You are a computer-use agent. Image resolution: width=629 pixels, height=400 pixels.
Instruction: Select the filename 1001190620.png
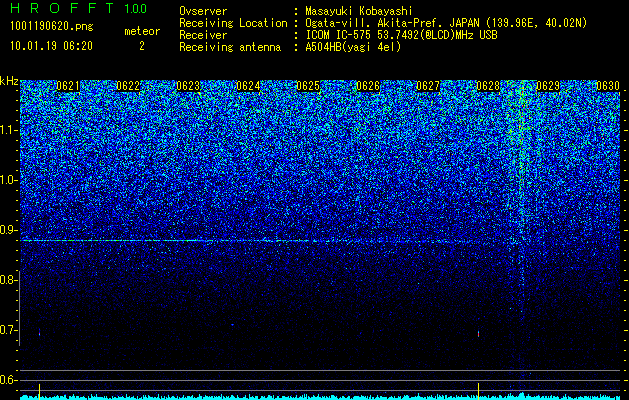pos(52,27)
